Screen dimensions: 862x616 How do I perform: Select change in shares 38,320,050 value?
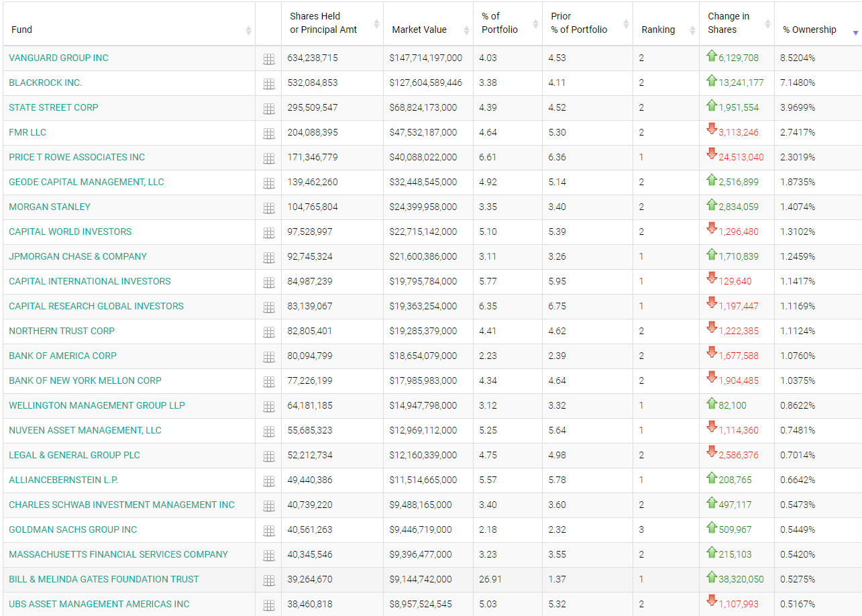(741, 579)
